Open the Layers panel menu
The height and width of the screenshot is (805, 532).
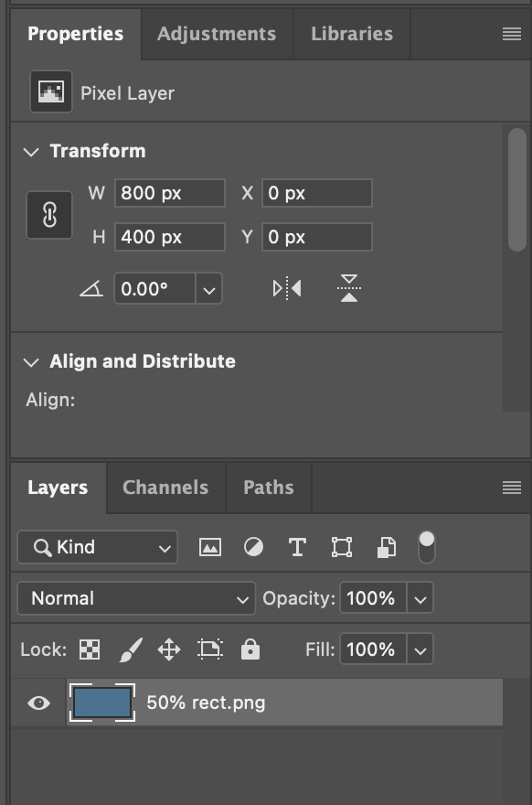[510, 488]
